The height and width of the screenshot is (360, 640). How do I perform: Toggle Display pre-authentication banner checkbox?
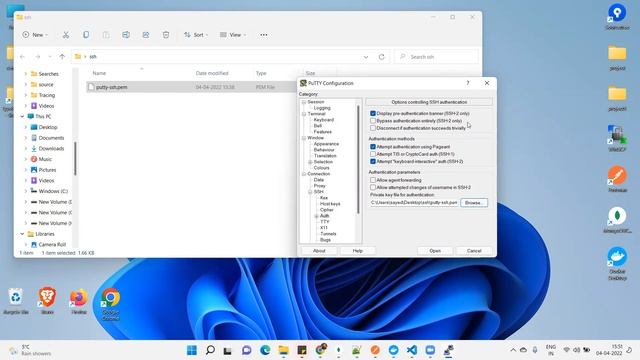point(373,113)
